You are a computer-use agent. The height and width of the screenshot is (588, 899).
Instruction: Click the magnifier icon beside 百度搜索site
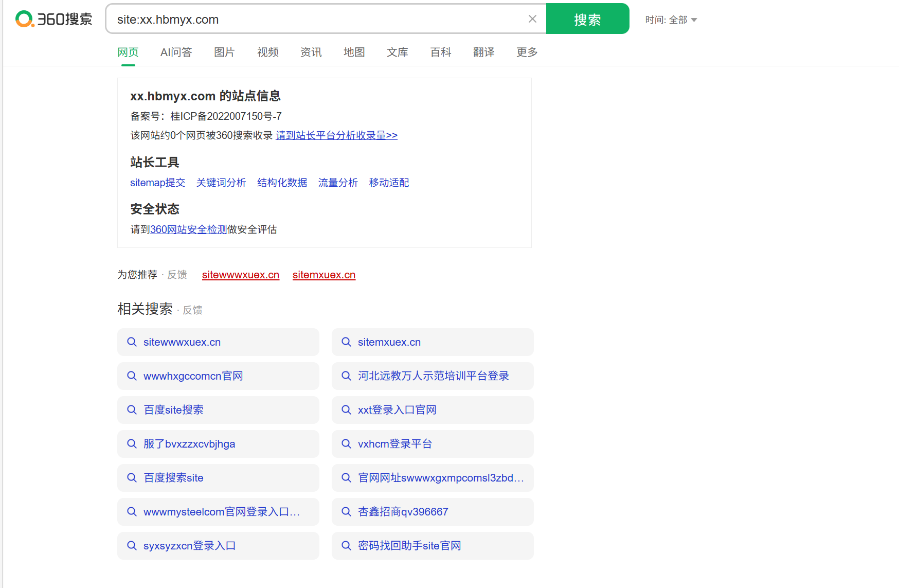click(x=132, y=478)
